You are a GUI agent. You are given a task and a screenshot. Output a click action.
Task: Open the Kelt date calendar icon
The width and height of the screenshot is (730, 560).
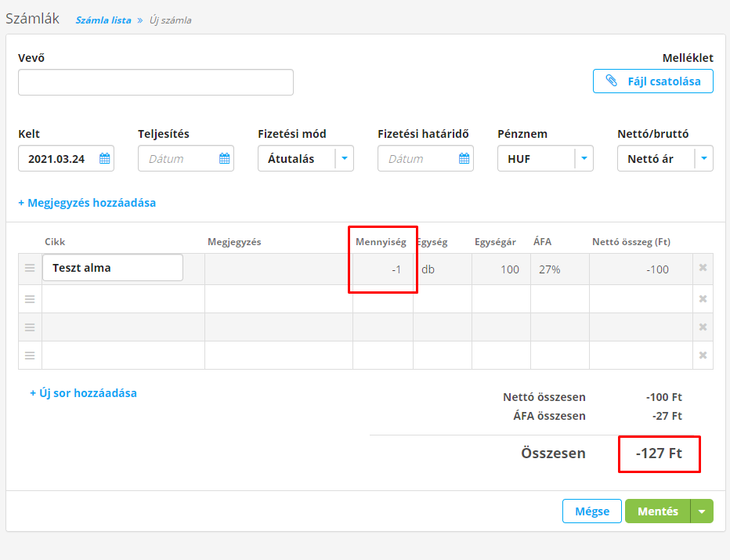(105, 159)
